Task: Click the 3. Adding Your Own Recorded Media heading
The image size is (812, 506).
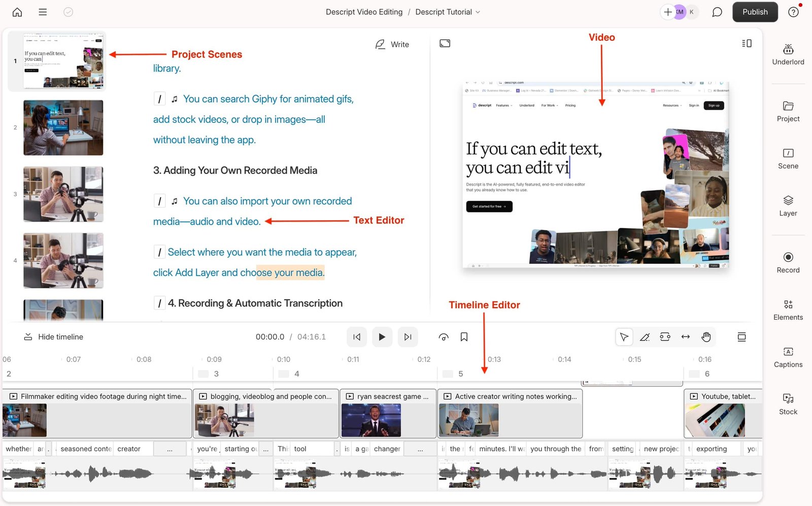Action: click(235, 171)
